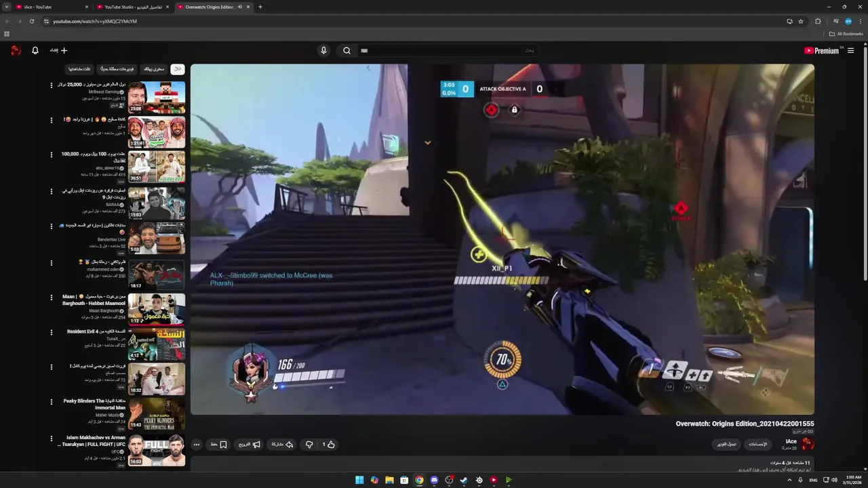The image size is (868, 488).
Task: Open the Windows Start menu
Action: pyautogui.click(x=359, y=480)
